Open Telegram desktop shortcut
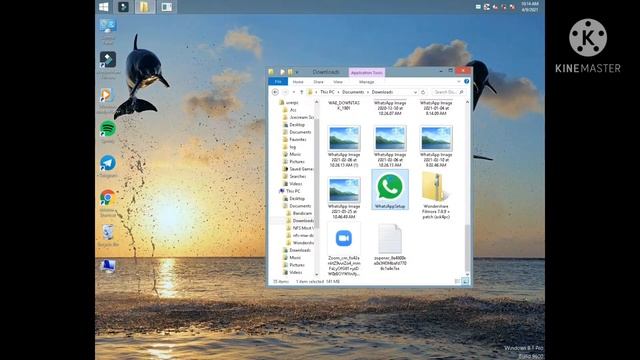The image size is (640, 360). tap(108, 166)
